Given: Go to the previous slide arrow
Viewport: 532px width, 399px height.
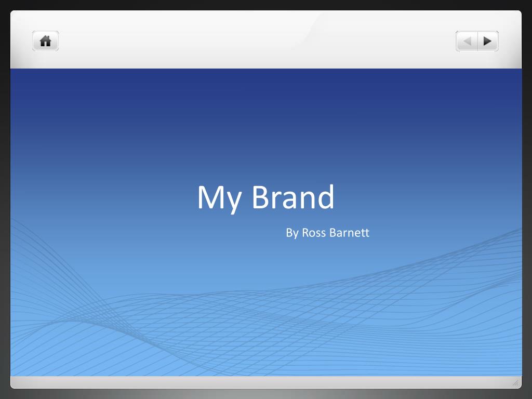Looking at the screenshot, I should point(467,41).
